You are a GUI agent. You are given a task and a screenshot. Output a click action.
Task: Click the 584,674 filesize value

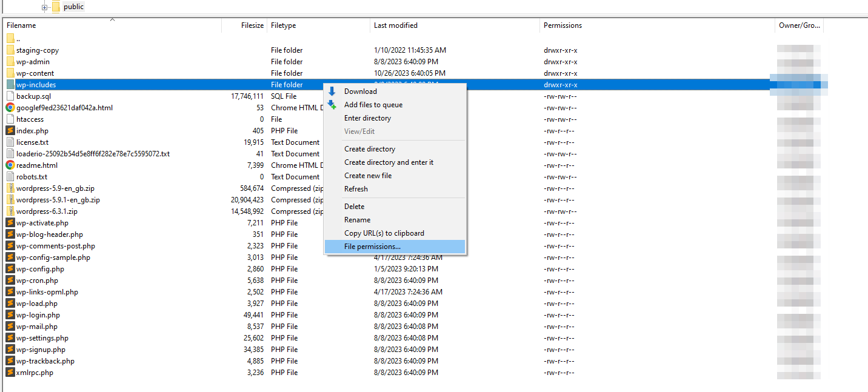[x=252, y=188]
